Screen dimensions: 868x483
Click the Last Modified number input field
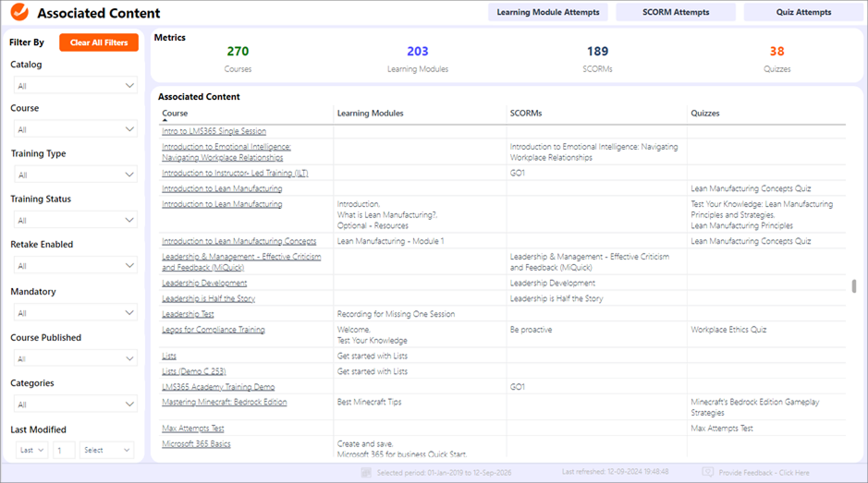coord(64,451)
